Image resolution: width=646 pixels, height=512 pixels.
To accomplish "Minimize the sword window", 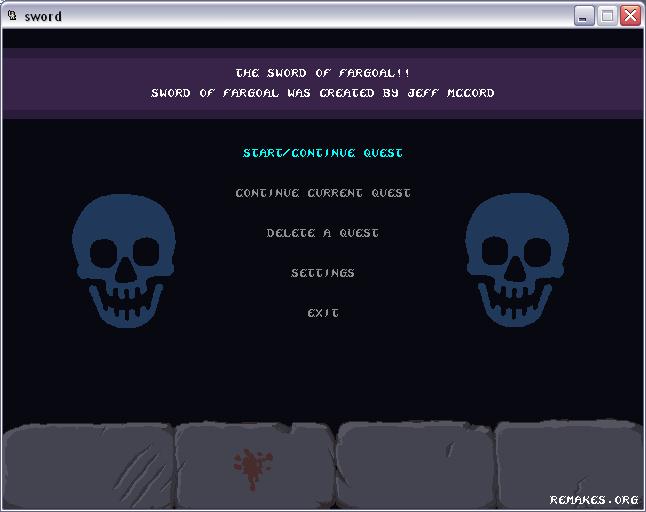I will (584, 16).
